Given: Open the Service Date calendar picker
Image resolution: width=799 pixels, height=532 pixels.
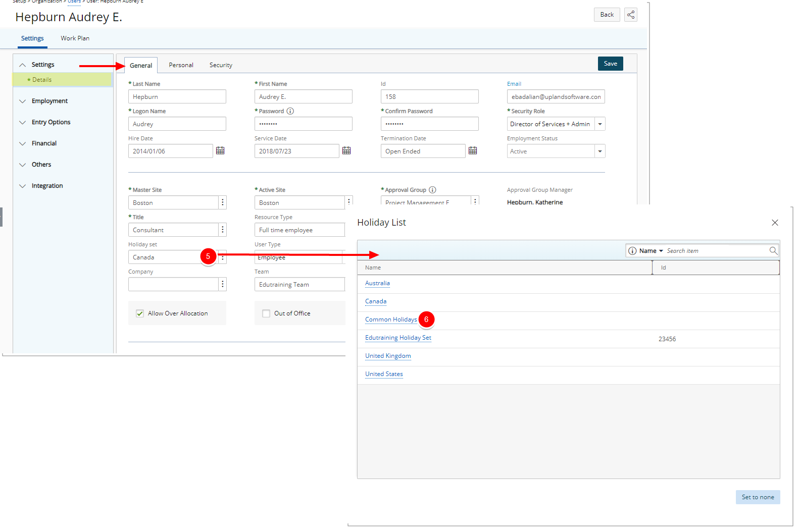Looking at the screenshot, I should pyautogui.click(x=346, y=150).
